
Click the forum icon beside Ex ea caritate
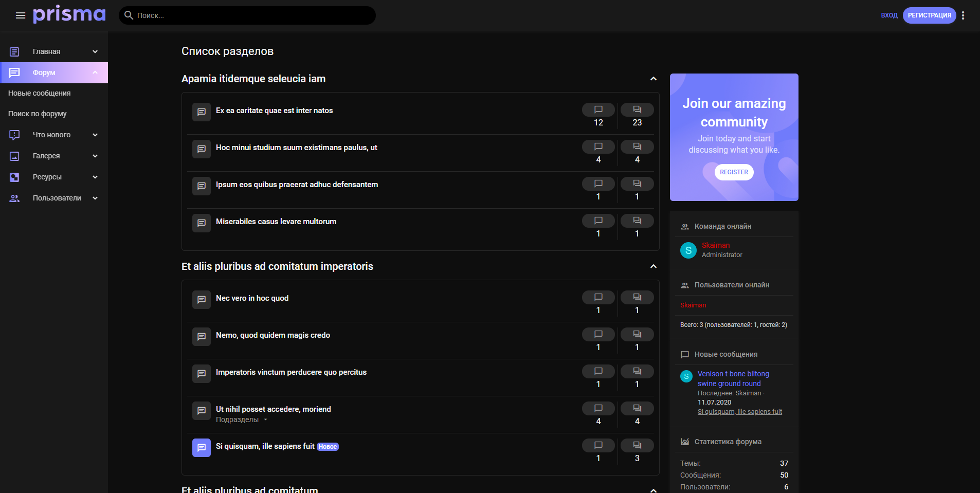click(202, 112)
